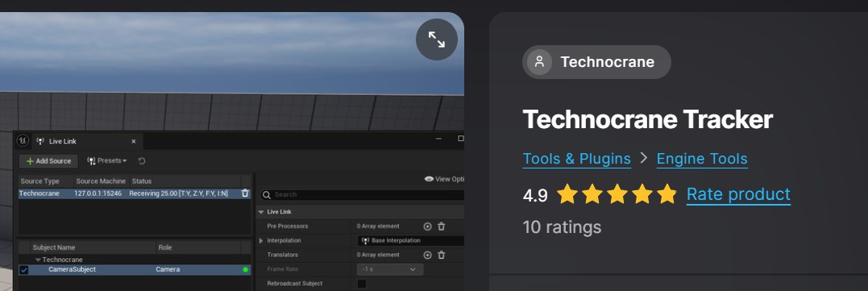Expand the Interpolation property row
The height and width of the screenshot is (291, 868).
[261, 241]
